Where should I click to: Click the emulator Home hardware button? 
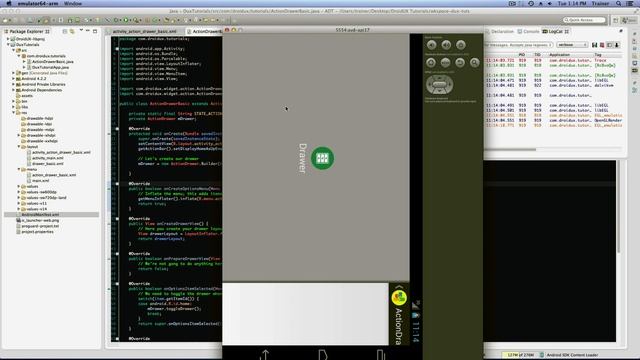coord(431,62)
